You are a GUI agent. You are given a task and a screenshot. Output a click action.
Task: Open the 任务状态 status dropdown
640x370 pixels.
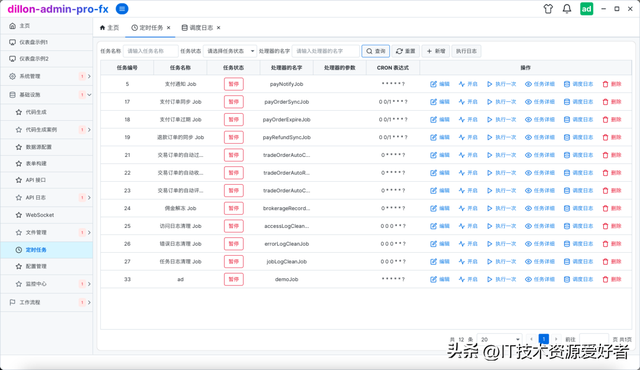[x=230, y=51]
